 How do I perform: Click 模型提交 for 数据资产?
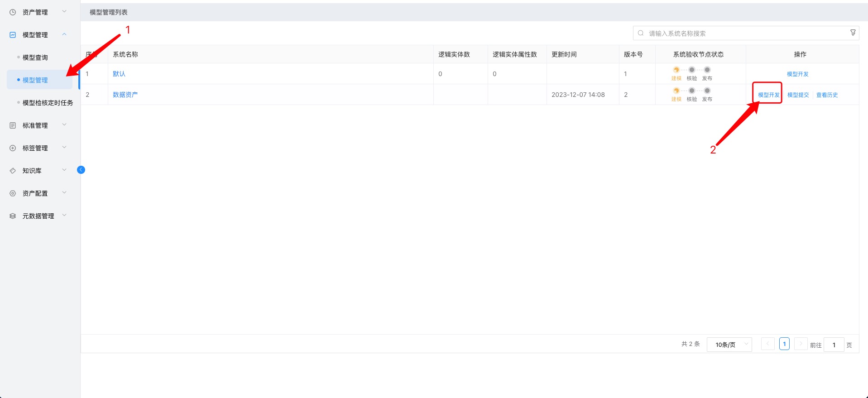coord(798,95)
